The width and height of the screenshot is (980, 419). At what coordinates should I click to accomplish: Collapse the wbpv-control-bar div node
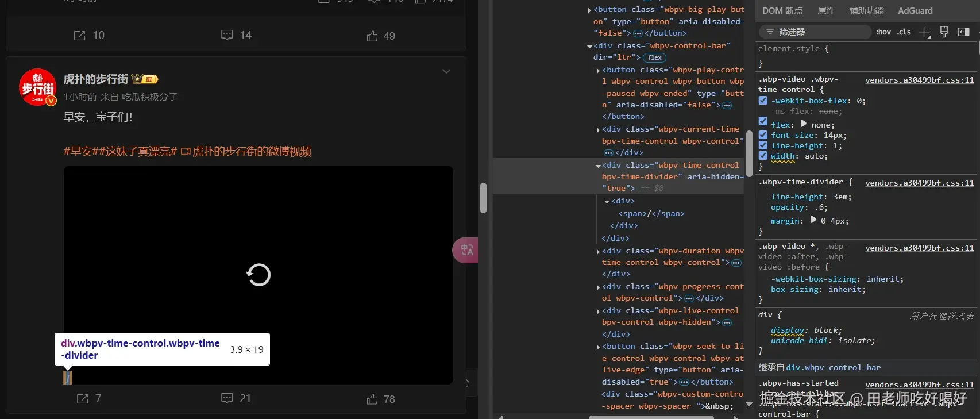click(x=590, y=46)
